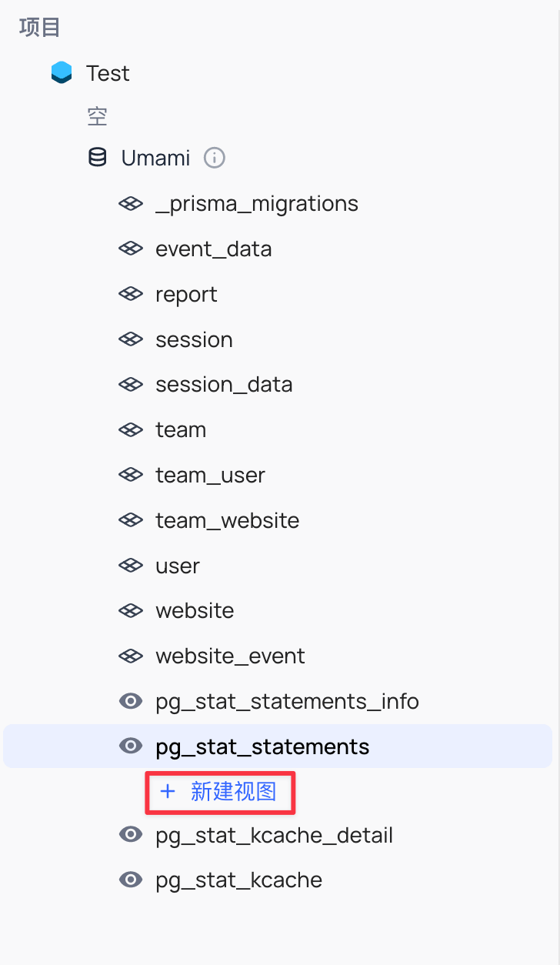The height and width of the screenshot is (965, 560).
Task: Click the table icon beside website_event
Action: pos(131,656)
